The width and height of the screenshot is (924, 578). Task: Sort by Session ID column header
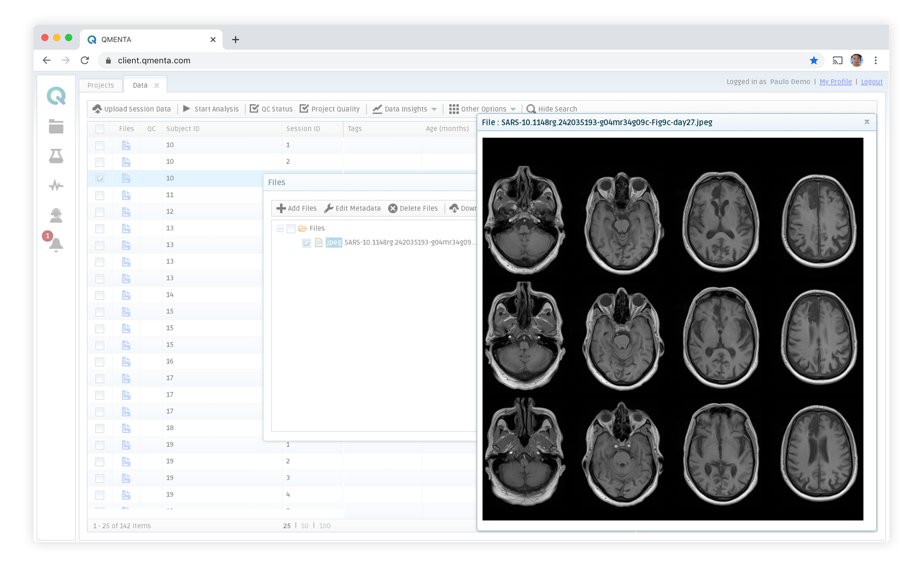303,129
